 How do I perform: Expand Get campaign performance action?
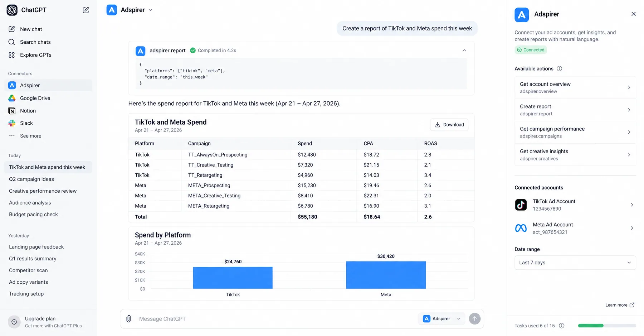575,132
